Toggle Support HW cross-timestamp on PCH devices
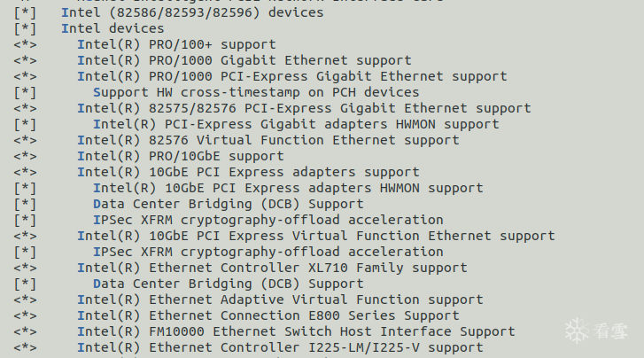 pos(25,92)
